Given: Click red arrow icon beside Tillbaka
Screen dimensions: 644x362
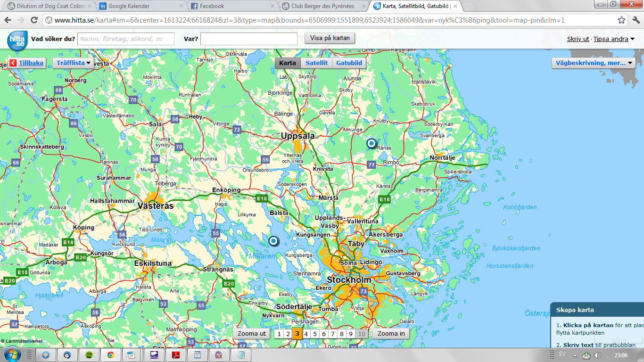Looking at the screenshot, I should (x=13, y=63).
